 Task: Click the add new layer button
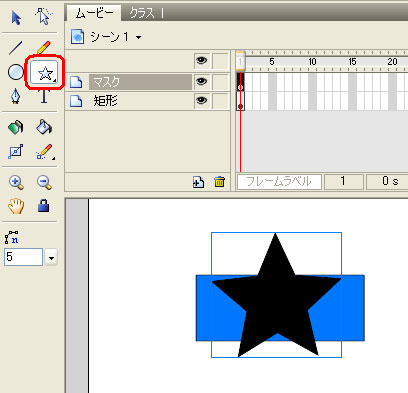198,182
